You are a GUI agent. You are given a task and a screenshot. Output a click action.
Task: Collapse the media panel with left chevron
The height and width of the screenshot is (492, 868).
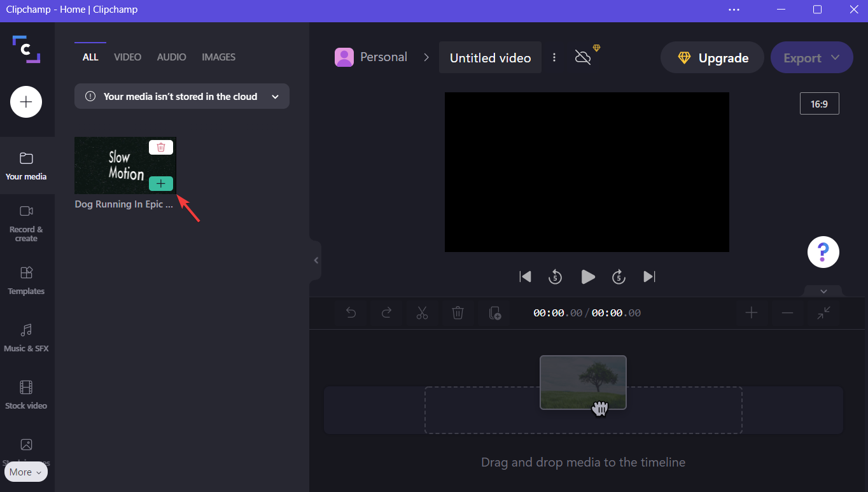point(316,260)
